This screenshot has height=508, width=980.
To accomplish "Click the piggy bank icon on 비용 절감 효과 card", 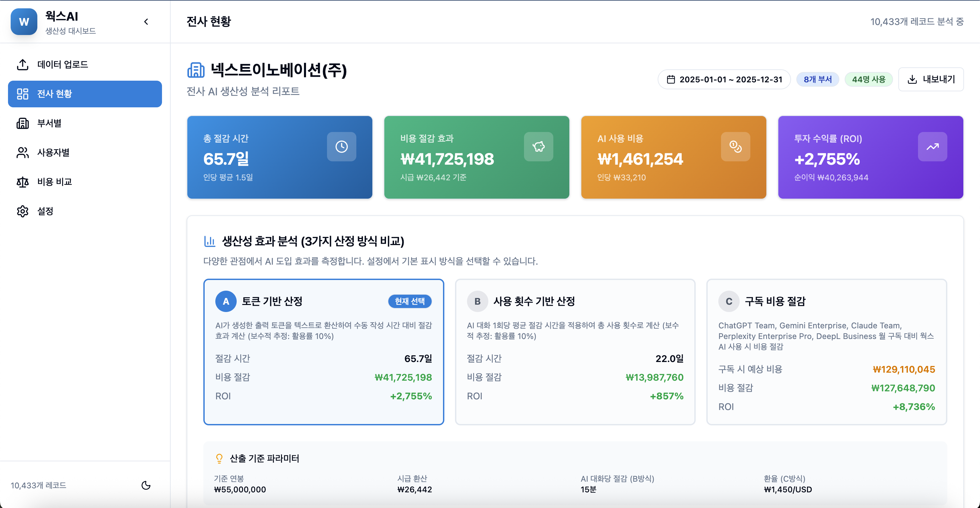I will coord(538,147).
